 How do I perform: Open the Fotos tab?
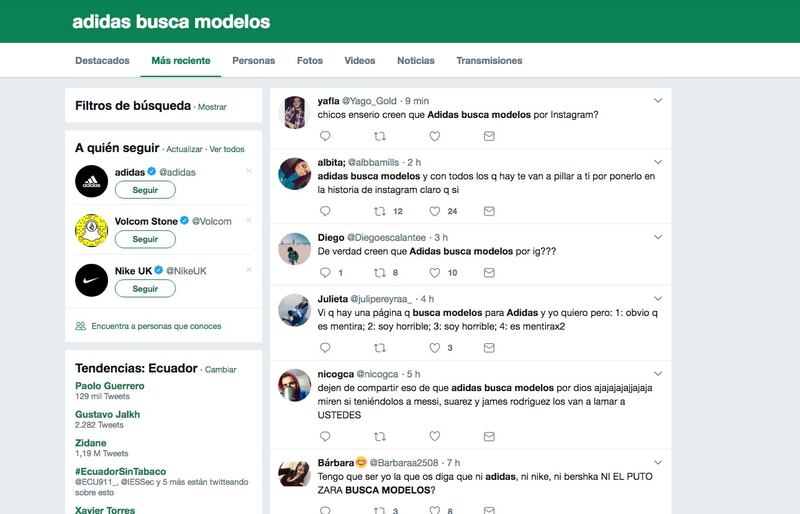pos(310,61)
